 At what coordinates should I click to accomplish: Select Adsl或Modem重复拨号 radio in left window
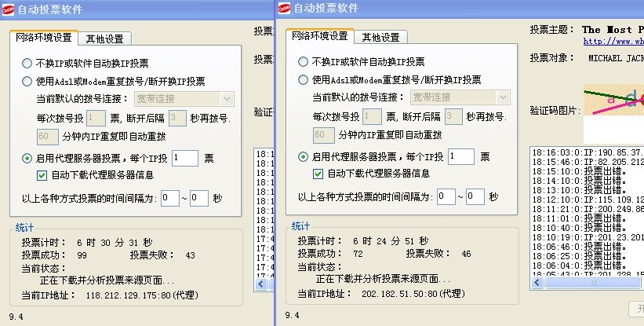pos(27,82)
